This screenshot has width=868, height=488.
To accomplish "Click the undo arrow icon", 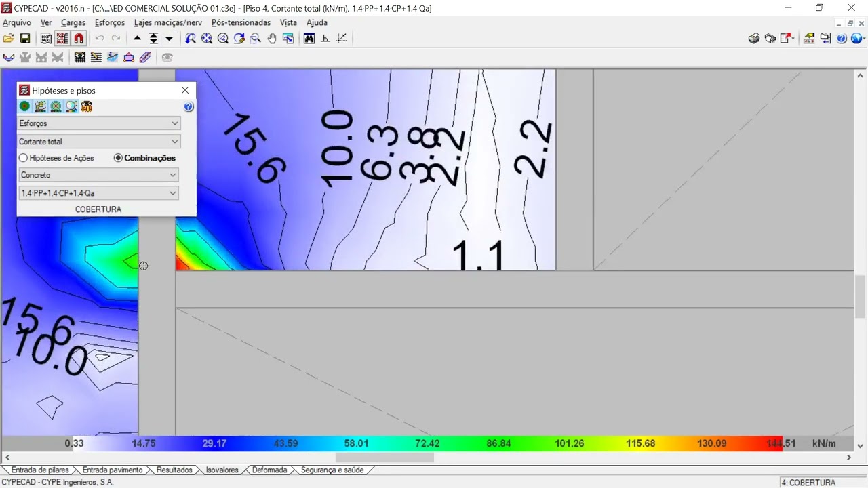I will [x=100, y=39].
